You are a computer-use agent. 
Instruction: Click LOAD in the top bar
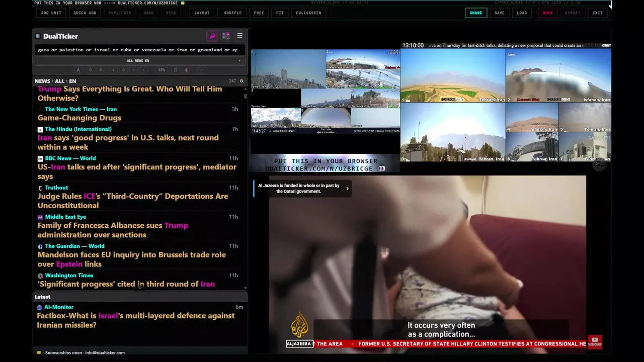[x=522, y=13]
